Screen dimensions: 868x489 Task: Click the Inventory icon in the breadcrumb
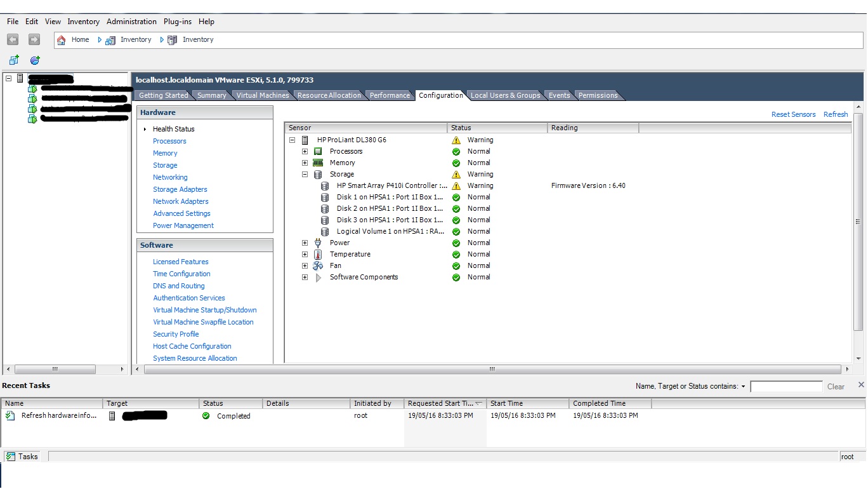pos(110,39)
